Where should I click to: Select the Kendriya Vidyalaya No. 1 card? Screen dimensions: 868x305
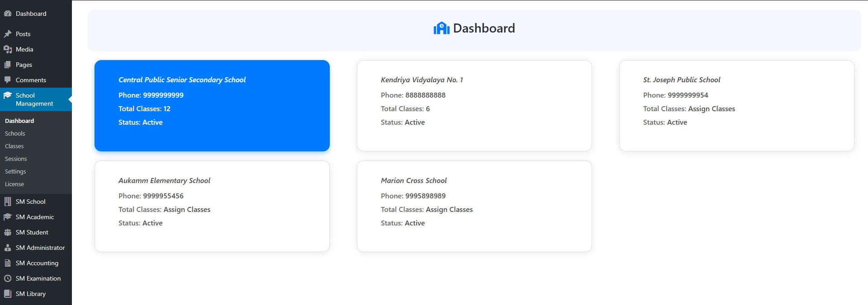(474, 105)
